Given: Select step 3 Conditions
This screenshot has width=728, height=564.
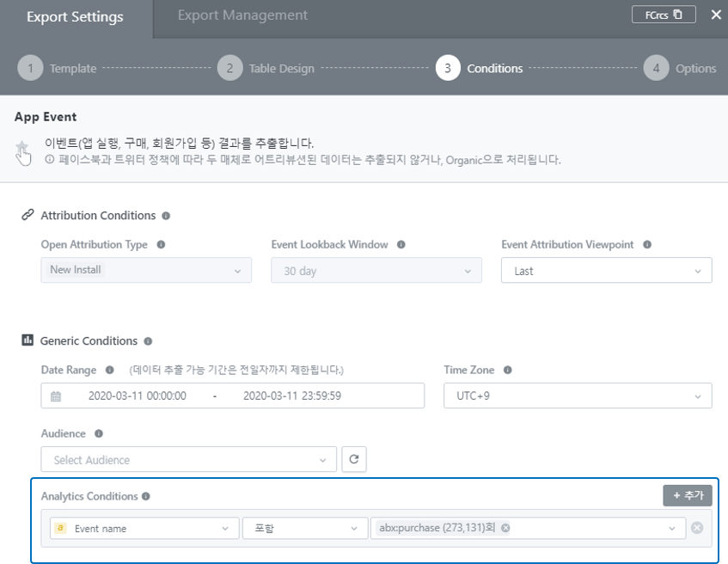Looking at the screenshot, I should tap(479, 68).
